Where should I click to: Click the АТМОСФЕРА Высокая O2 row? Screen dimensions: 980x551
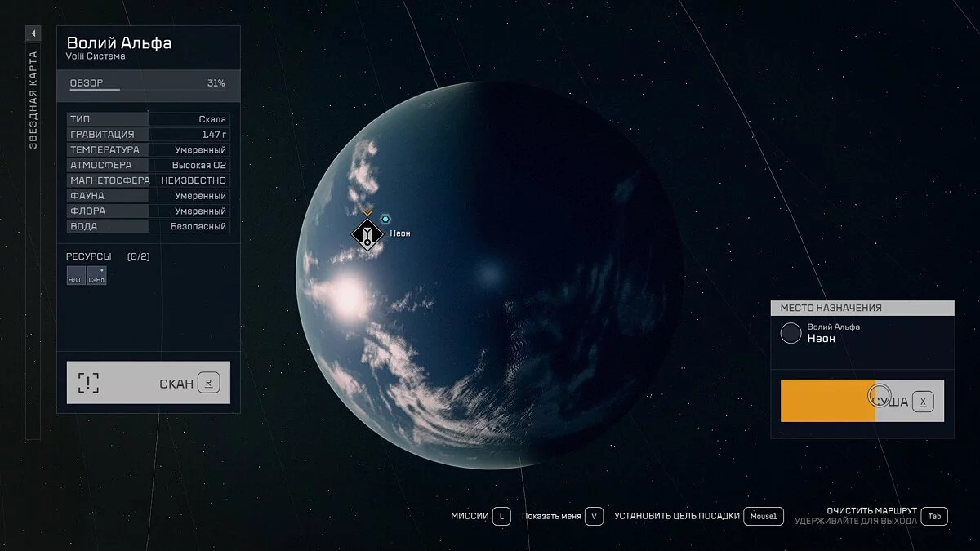pyautogui.click(x=149, y=165)
